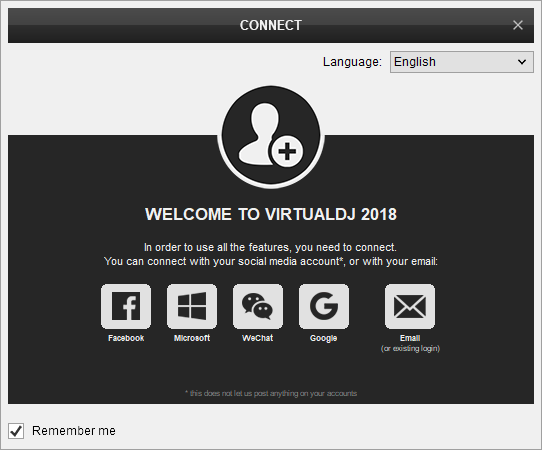Select the Microsoft text label
542x450 pixels.
(192, 338)
